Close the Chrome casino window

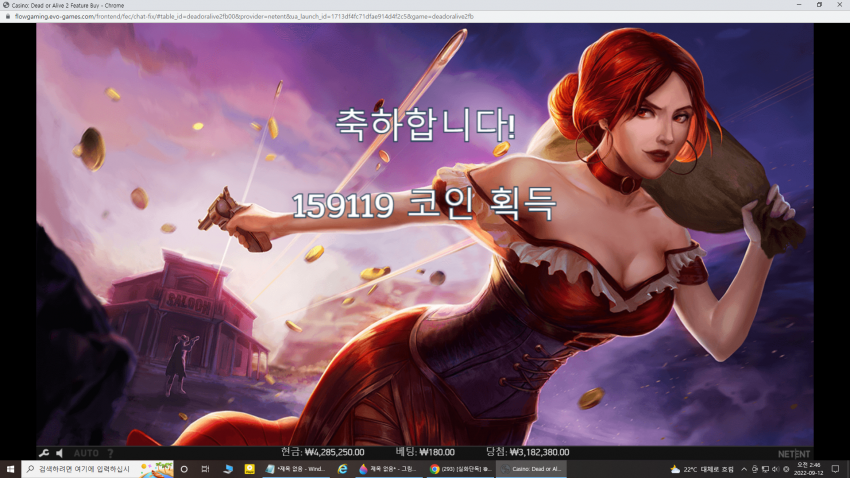[x=840, y=5]
